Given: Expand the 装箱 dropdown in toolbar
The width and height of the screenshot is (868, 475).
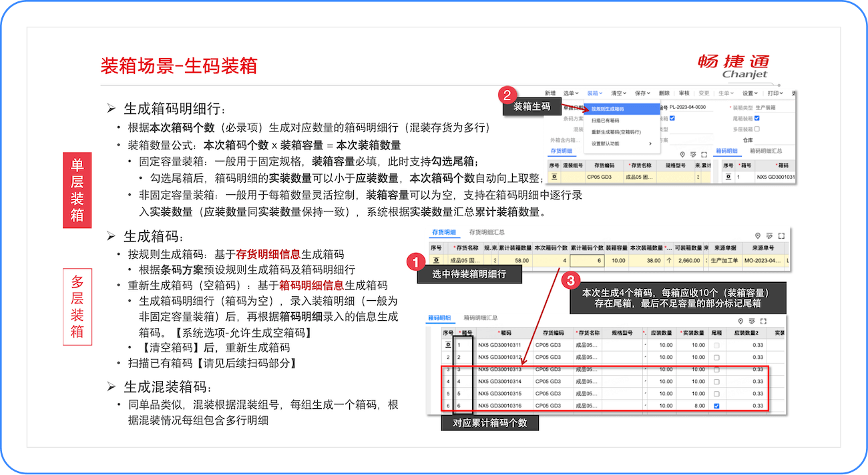Looking at the screenshot, I should [x=595, y=93].
